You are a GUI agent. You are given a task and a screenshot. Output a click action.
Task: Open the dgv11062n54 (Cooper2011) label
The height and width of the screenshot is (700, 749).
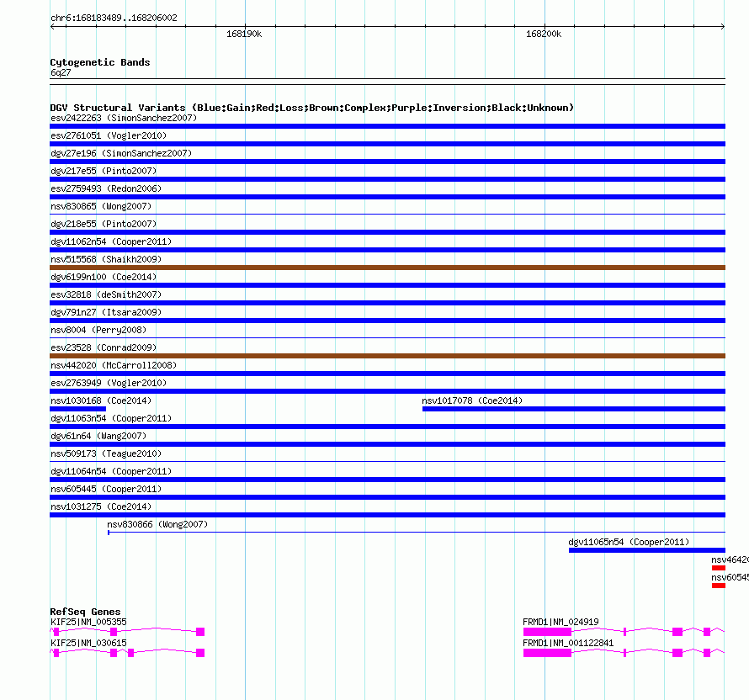pyautogui.click(x=111, y=241)
